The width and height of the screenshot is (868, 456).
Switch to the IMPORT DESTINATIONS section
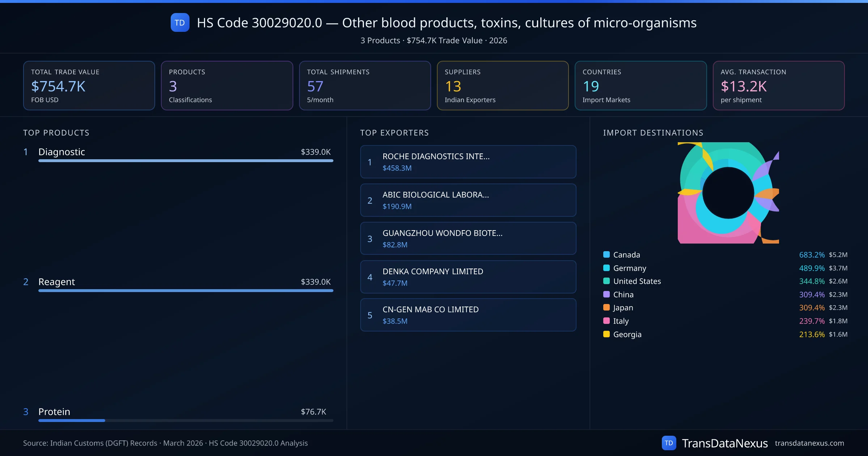pos(653,133)
